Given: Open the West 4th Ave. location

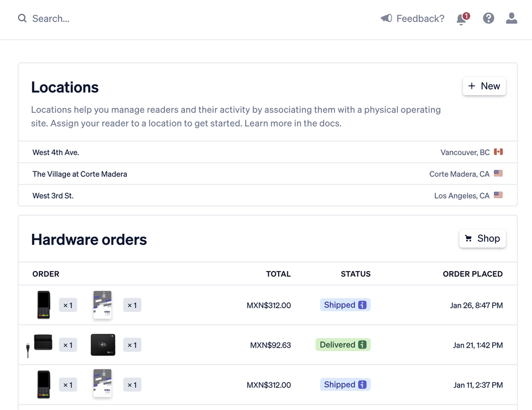Looking at the screenshot, I should click(268, 152).
